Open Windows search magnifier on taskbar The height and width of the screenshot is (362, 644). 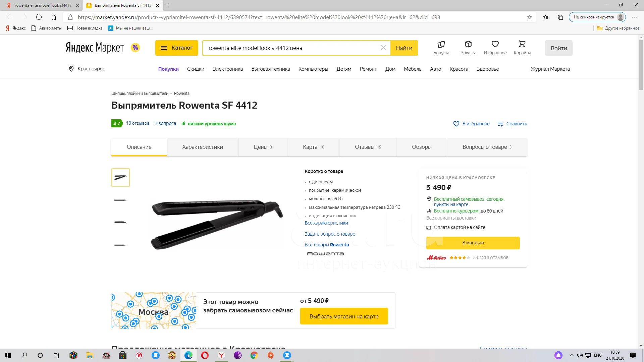(x=24, y=355)
